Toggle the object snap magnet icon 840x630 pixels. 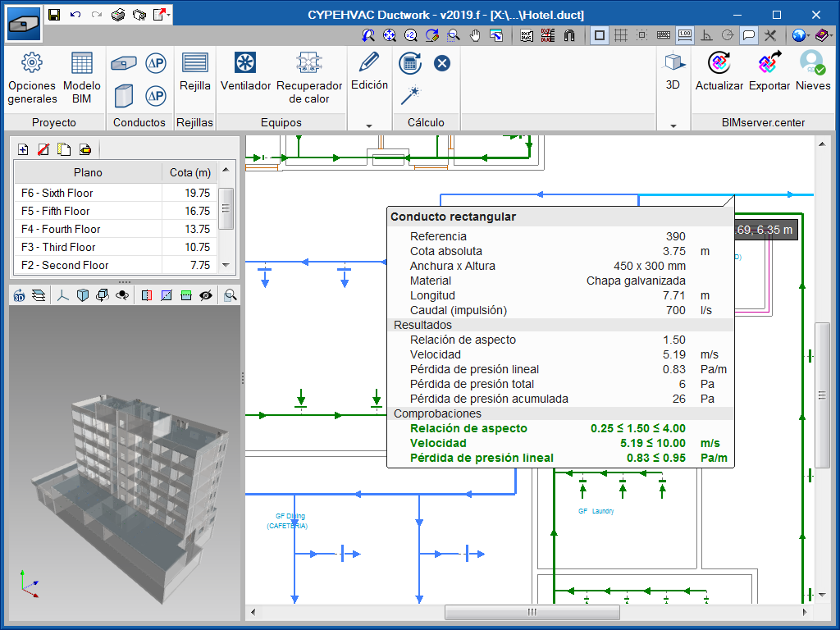point(569,35)
